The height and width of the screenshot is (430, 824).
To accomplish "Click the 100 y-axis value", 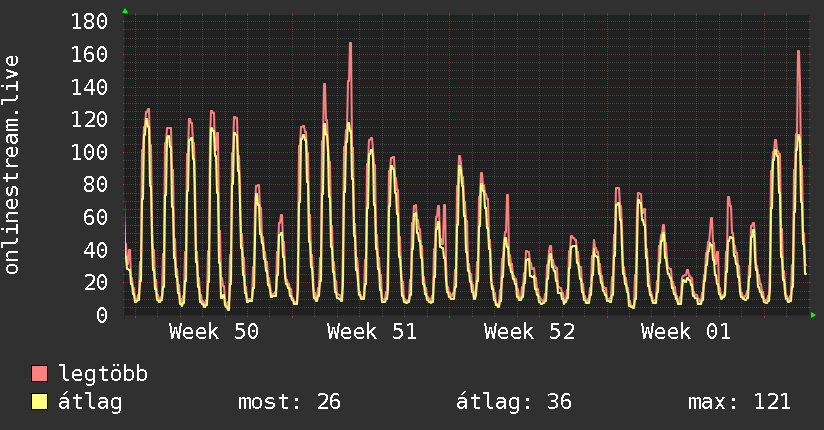I will point(89,152).
